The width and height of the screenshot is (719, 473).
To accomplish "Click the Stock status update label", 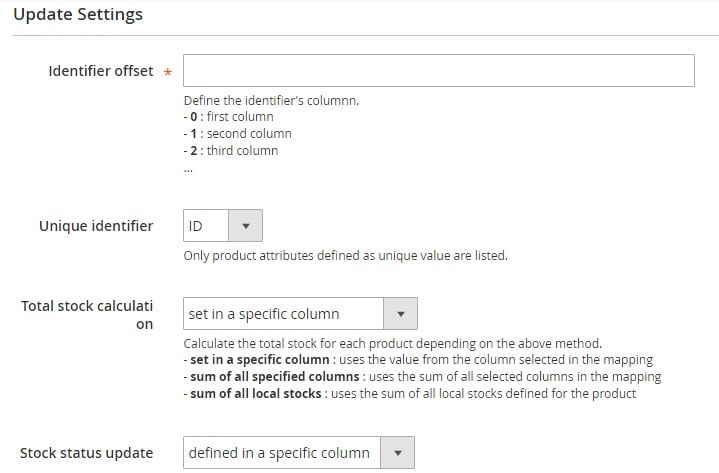I will (x=87, y=453).
